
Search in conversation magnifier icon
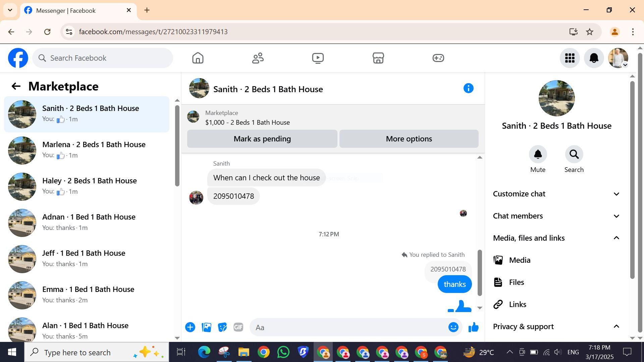[x=574, y=154]
